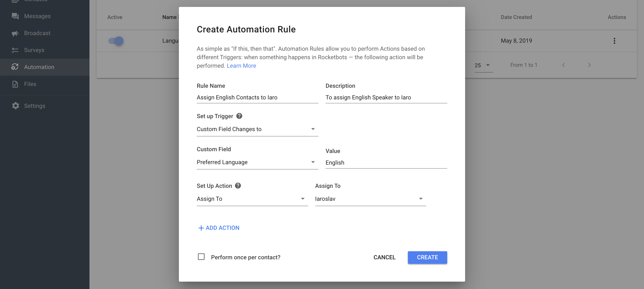Image resolution: width=644 pixels, height=289 pixels.
Task: Click the CANCEL button
Action: [x=384, y=257]
